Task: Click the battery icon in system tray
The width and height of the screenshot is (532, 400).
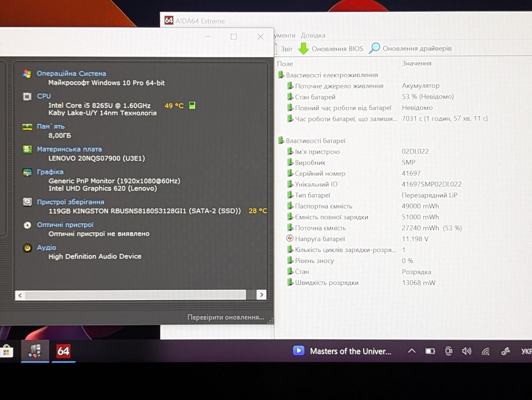Action: (430, 351)
